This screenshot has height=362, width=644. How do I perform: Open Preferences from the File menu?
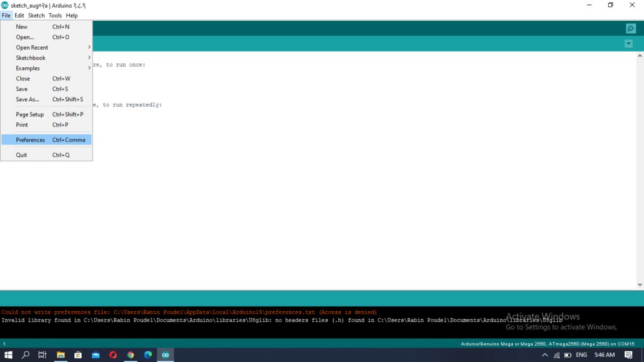47,140
